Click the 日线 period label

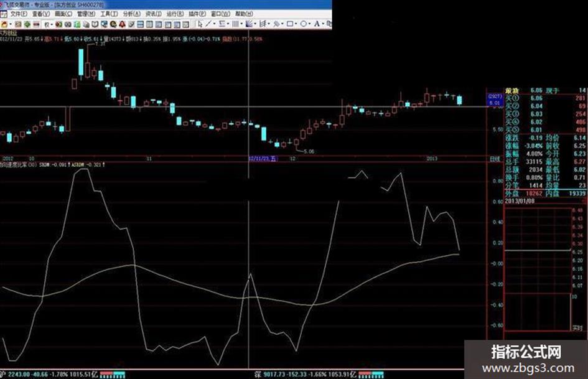coord(495,159)
